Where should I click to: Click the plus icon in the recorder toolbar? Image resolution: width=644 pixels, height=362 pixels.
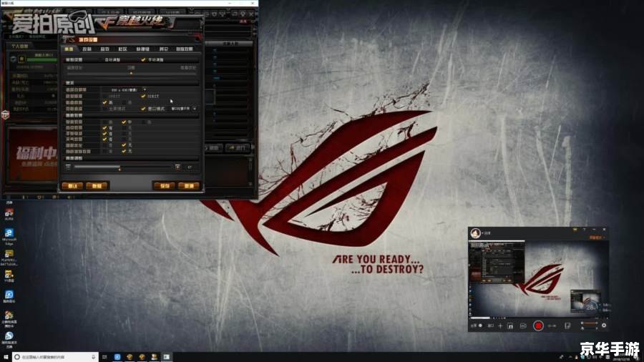tap(500, 326)
